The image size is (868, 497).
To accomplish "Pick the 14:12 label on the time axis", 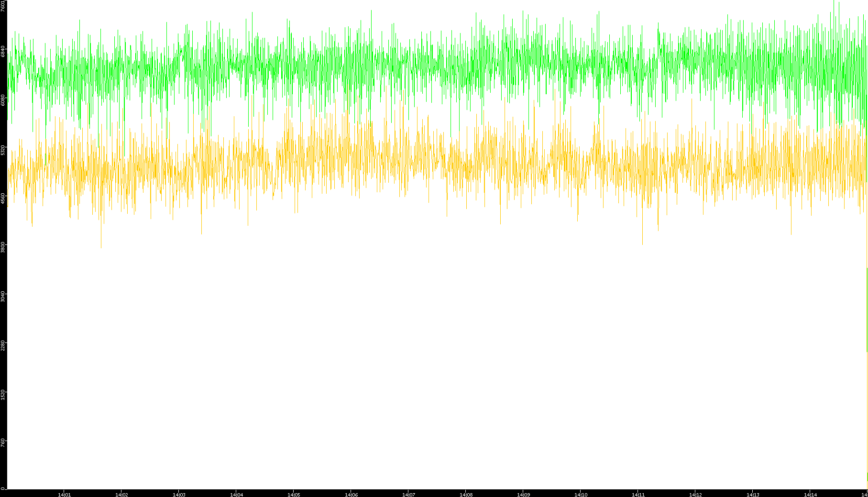I will click(x=695, y=495).
